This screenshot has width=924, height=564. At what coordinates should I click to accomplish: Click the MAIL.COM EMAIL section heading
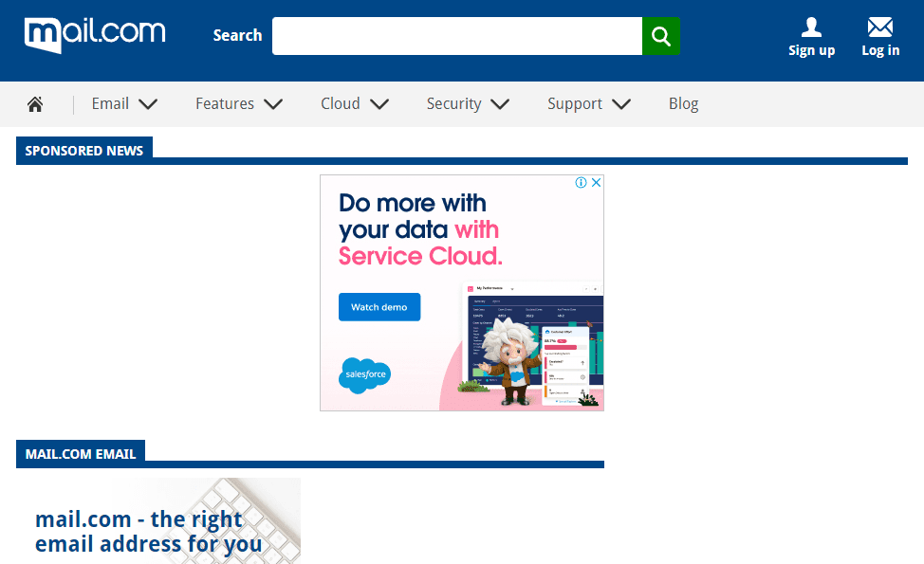coord(81,454)
